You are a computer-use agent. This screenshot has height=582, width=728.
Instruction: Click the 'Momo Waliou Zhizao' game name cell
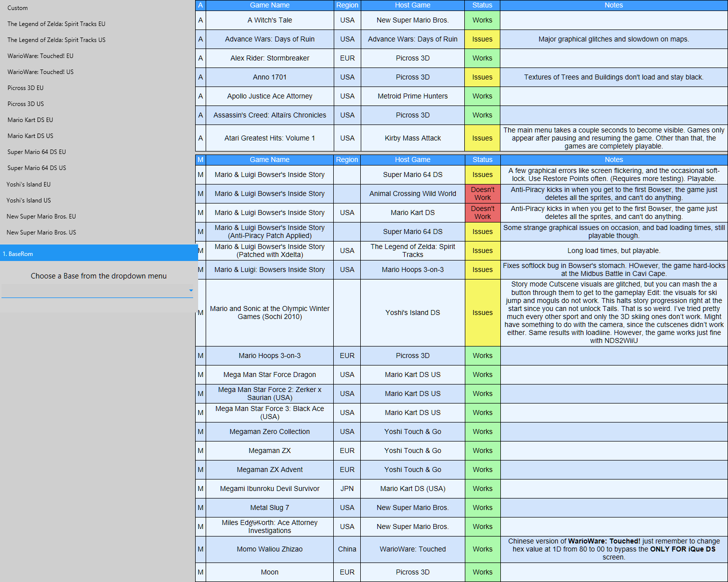[x=270, y=549]
